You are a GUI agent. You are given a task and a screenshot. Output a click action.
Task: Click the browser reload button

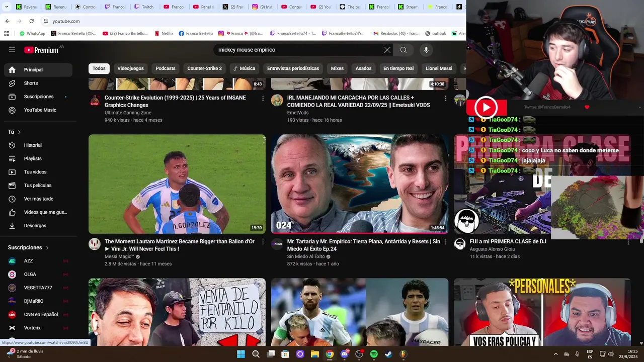[31, 21]
